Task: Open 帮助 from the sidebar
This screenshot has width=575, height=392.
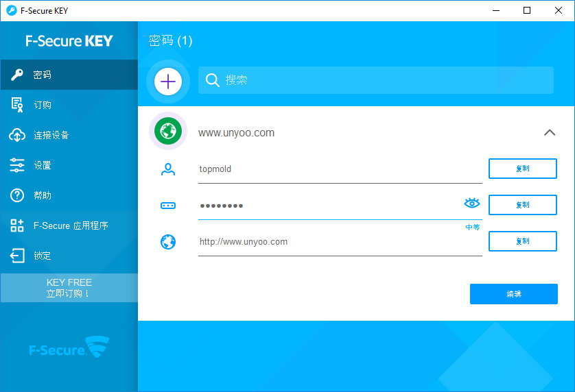Action: [x=69, y=195]
